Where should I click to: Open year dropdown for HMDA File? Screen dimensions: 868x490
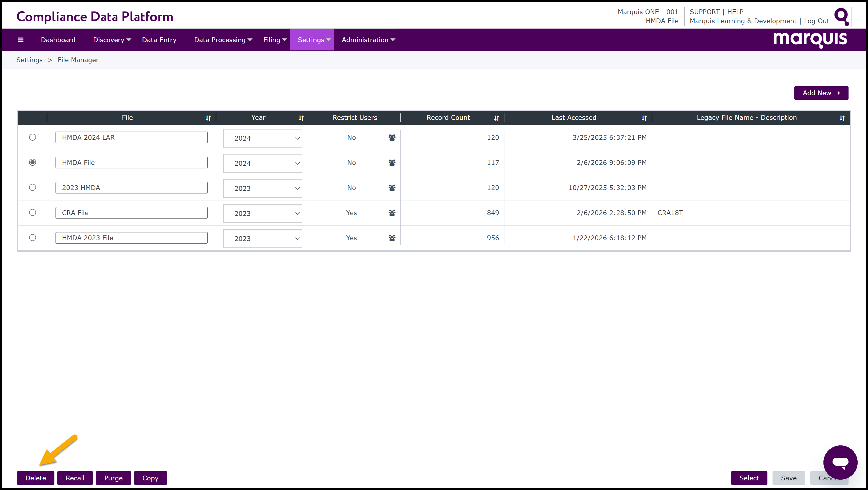click(262, 163)
